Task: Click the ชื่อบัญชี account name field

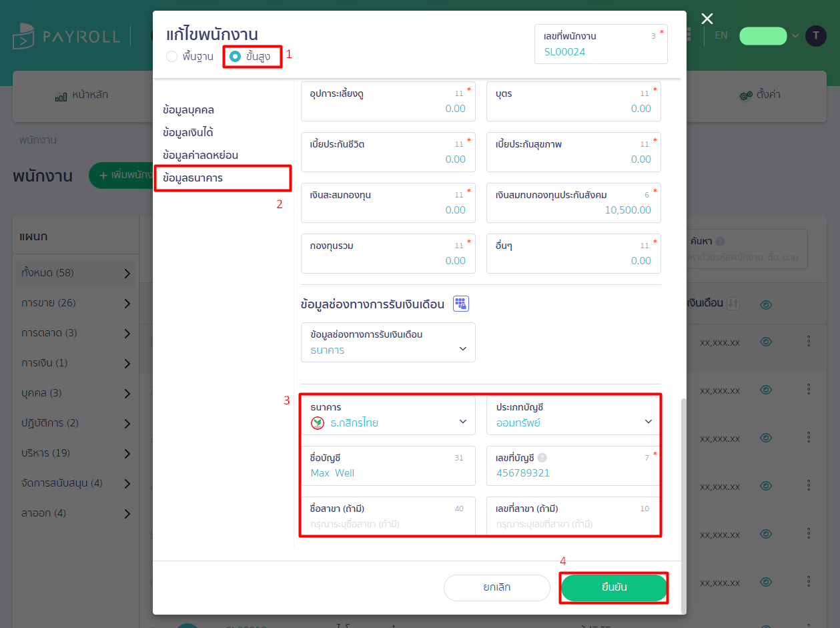Action: coord(388,466)
